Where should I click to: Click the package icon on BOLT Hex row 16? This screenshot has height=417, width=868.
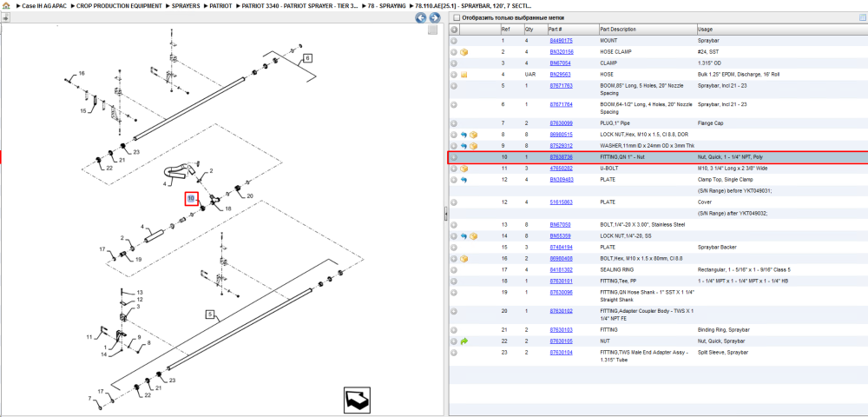click(x=464, y=259)
